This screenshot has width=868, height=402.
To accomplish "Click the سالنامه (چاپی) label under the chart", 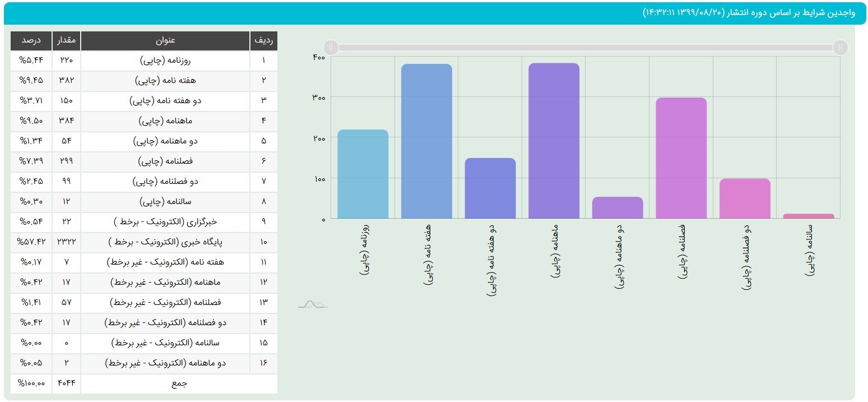I will click(810, 252).
